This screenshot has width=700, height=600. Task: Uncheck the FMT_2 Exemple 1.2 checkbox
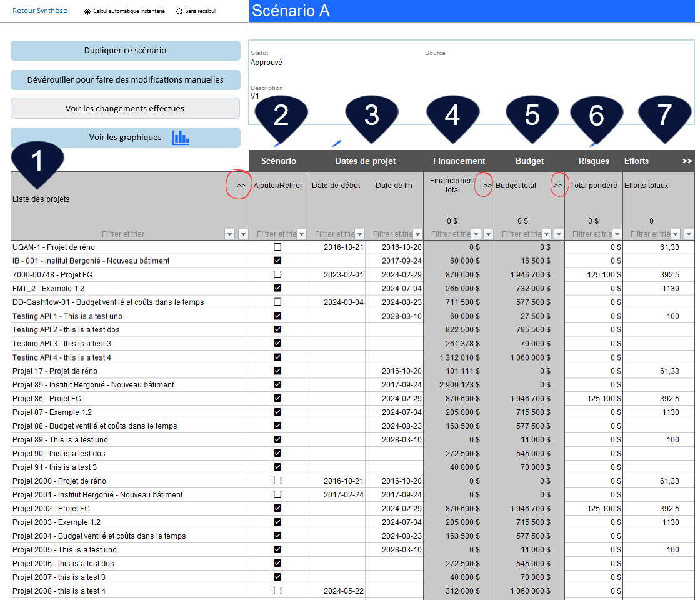point(277,288)
